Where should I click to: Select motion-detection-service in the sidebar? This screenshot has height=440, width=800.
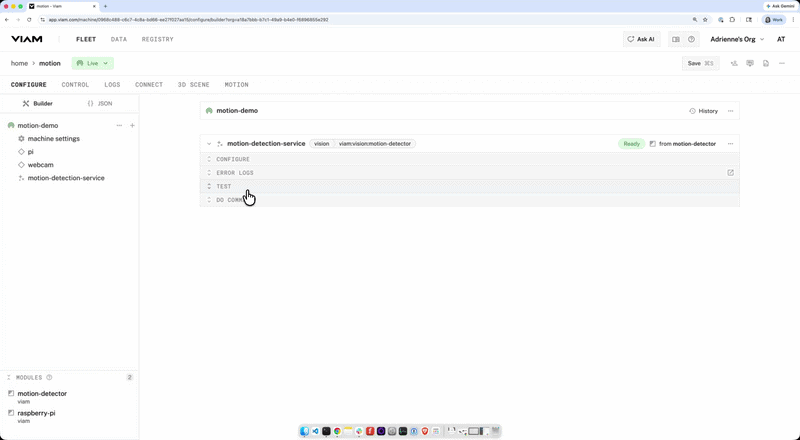(x=66, y=178)
